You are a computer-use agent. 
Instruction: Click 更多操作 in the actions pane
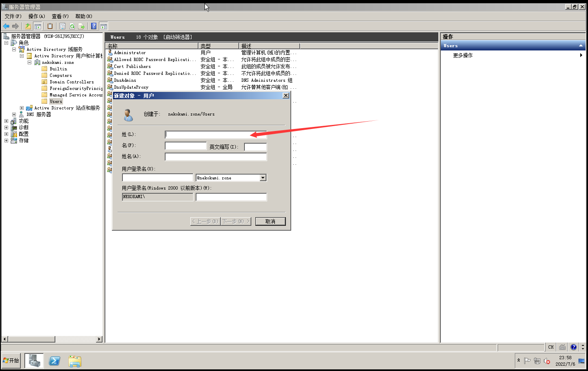coord(463,55)
